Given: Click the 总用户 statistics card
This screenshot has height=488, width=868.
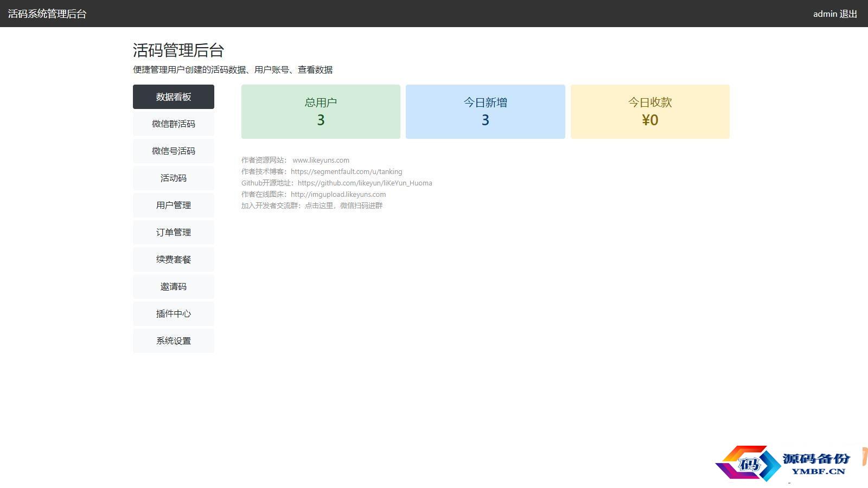Looking at the screenshot, I should click(321, 112).
